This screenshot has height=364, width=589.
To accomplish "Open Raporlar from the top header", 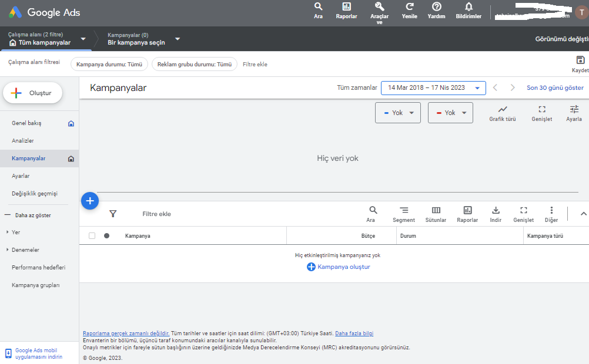I will click(x=346, y=10).
